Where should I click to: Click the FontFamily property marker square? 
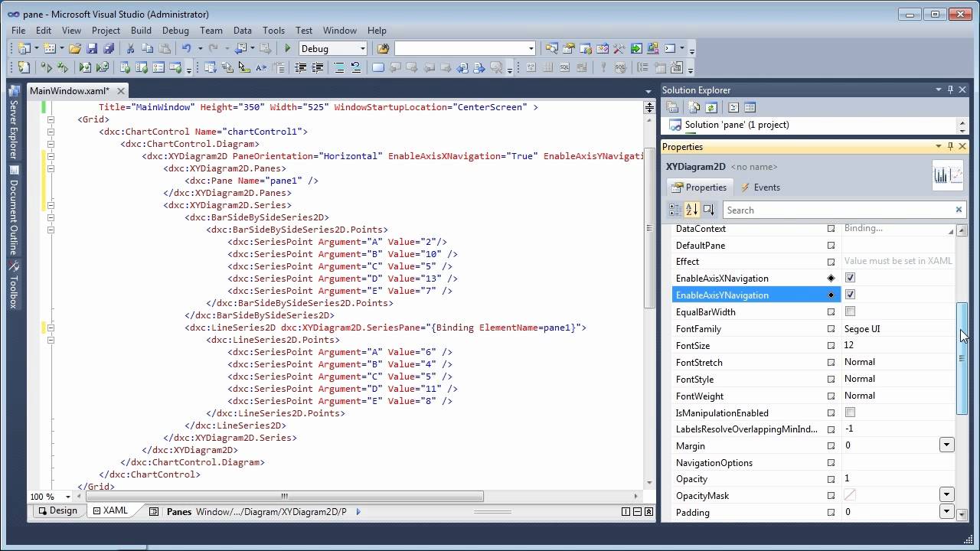(831, 329)
